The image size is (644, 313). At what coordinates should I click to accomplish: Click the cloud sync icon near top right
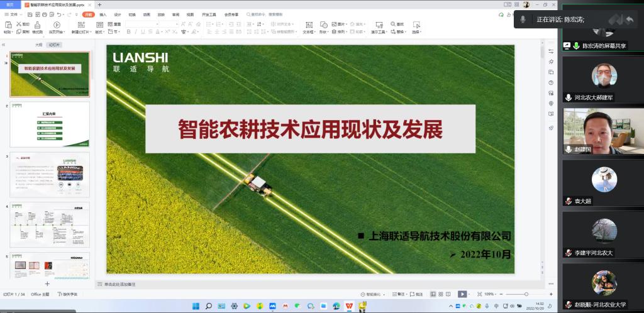[501, 14]
